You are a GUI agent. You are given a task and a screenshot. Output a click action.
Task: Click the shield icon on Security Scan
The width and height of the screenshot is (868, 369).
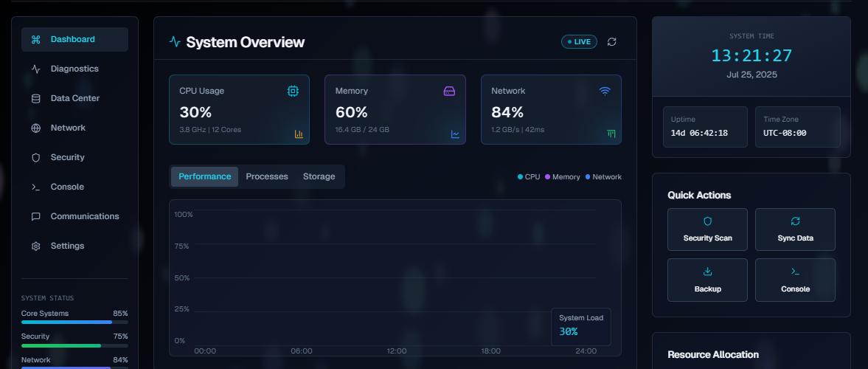tap(707, 221)
